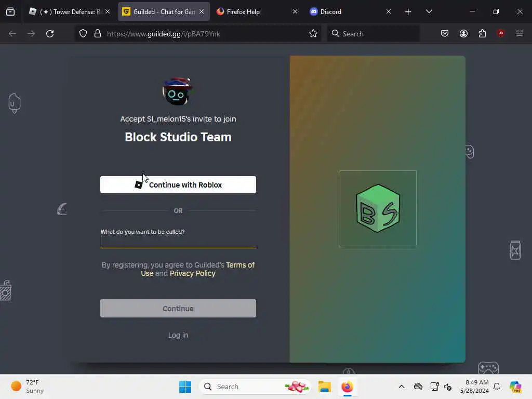Open Firefox View recent browsing icon
The image size is (532, 399).
10,11
